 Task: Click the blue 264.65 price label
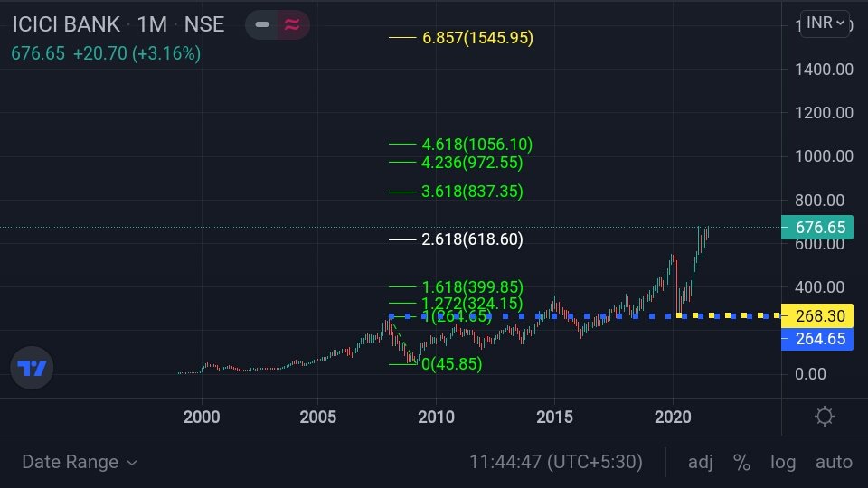point(817,339)
